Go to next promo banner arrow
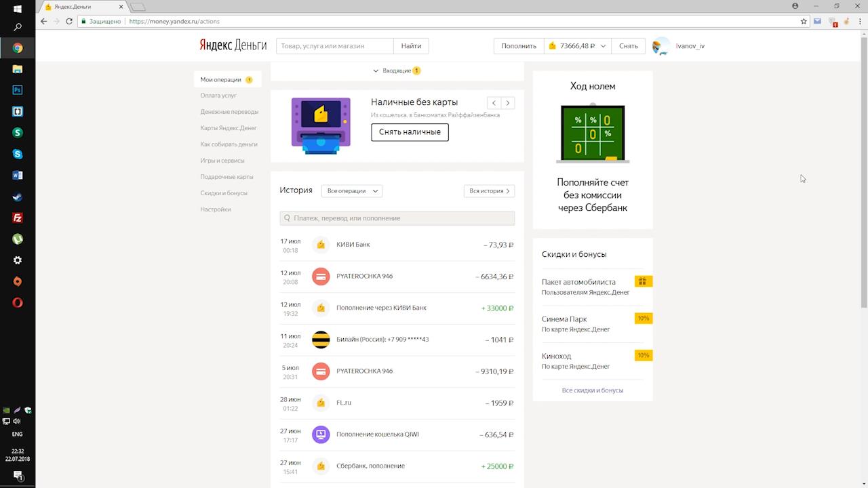The height and width of the screenshot is (488, 868). (508, 103)
